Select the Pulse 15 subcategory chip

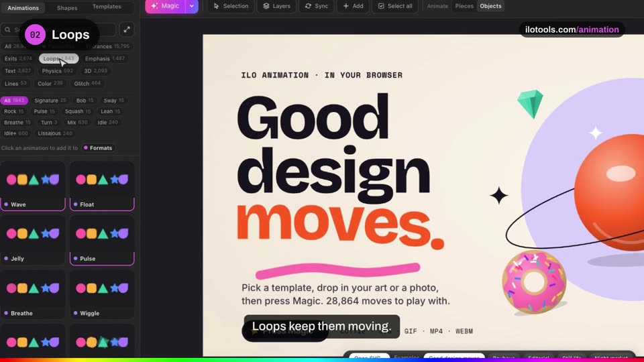tap(44, 111)
